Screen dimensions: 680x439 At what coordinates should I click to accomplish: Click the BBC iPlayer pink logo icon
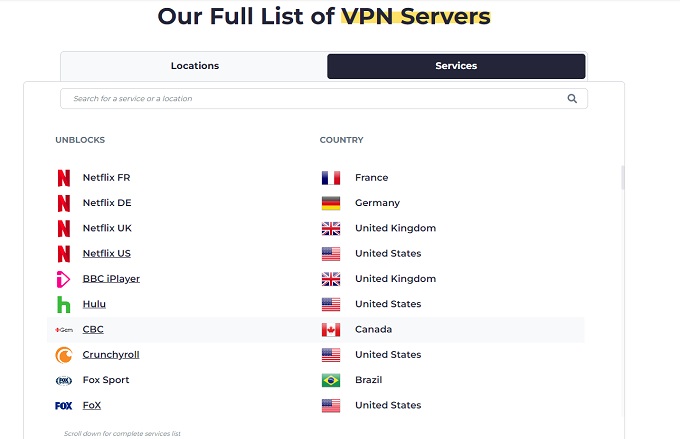tap(63, 279)
